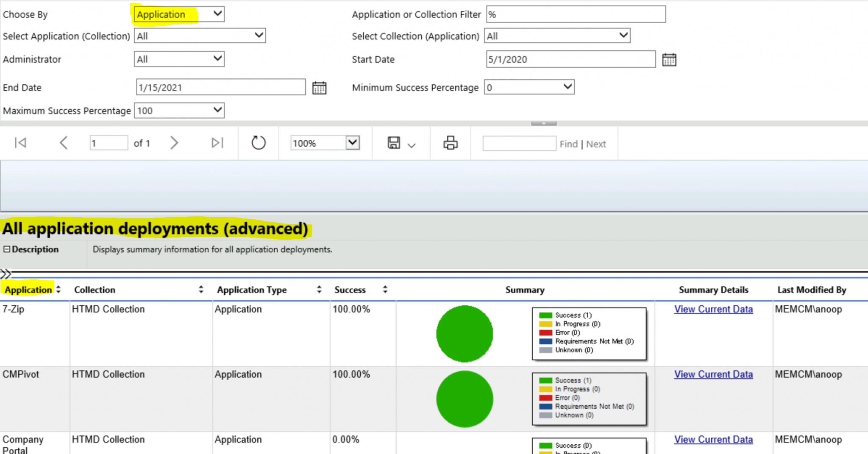The width and height of the screenshot is (868, 454).
Task: Open the save/export menu
Action: (x=401, y=144)
